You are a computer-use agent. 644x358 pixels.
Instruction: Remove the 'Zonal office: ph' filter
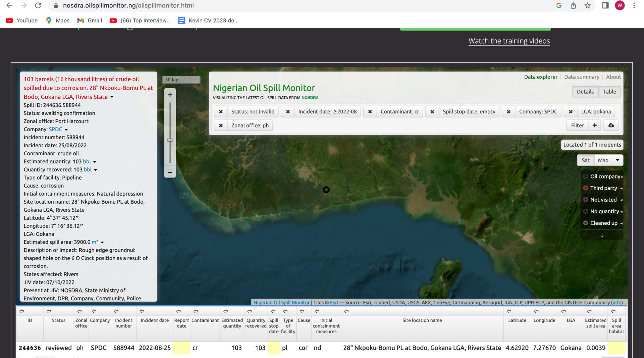[221, 125]
